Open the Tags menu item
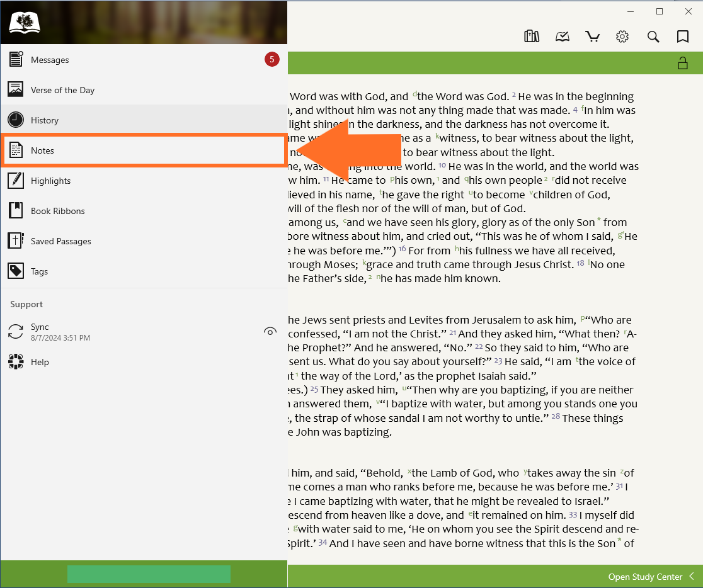This screenshot has height=588, width=703. [39, 271]
